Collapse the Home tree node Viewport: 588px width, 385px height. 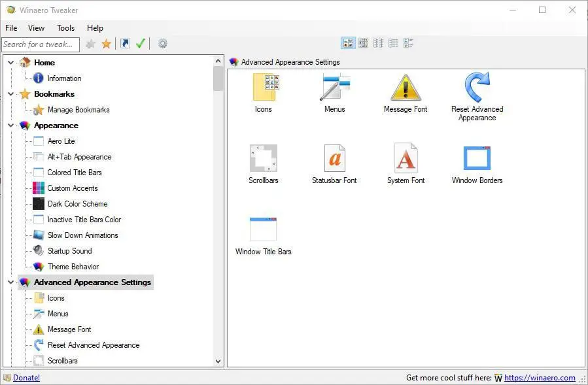click(x=11, y=63)
